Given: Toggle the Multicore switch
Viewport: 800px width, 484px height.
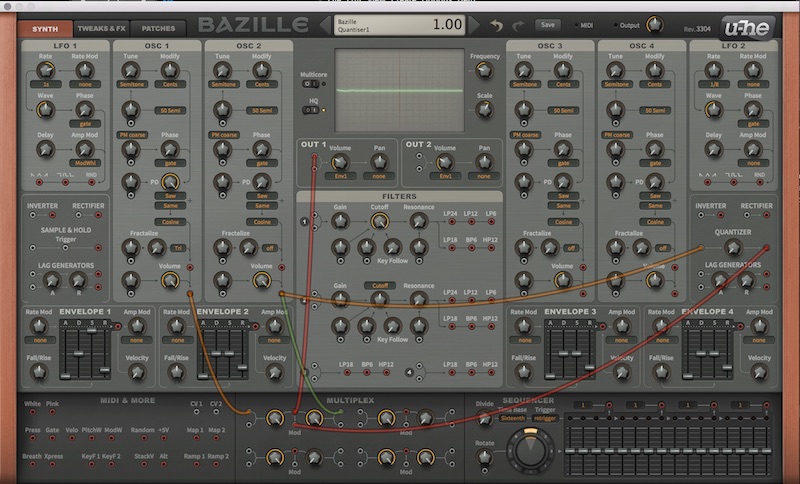Looking at the screenshot, I should tap(311, 84).
